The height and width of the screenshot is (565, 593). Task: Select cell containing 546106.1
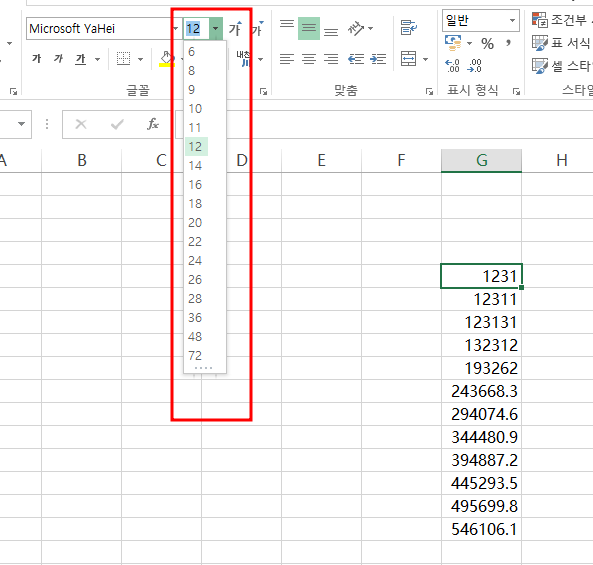pyautogui.click(x=481, y=529)
